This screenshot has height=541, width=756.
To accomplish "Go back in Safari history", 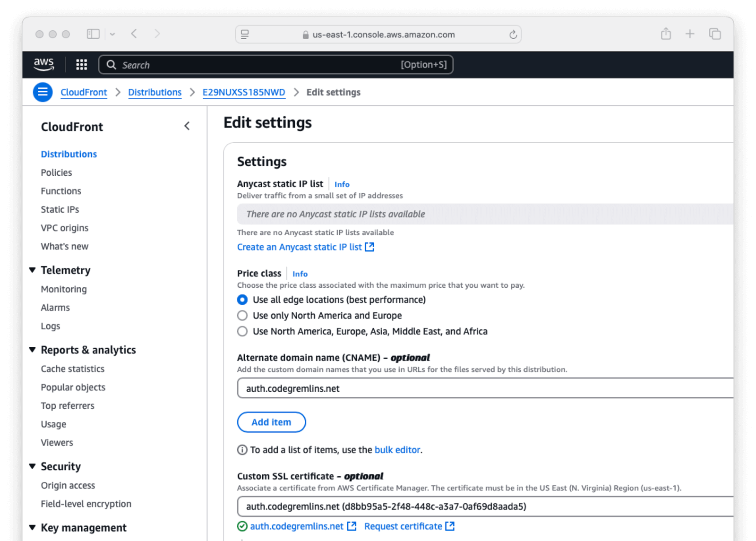I will tap(134, 34).
